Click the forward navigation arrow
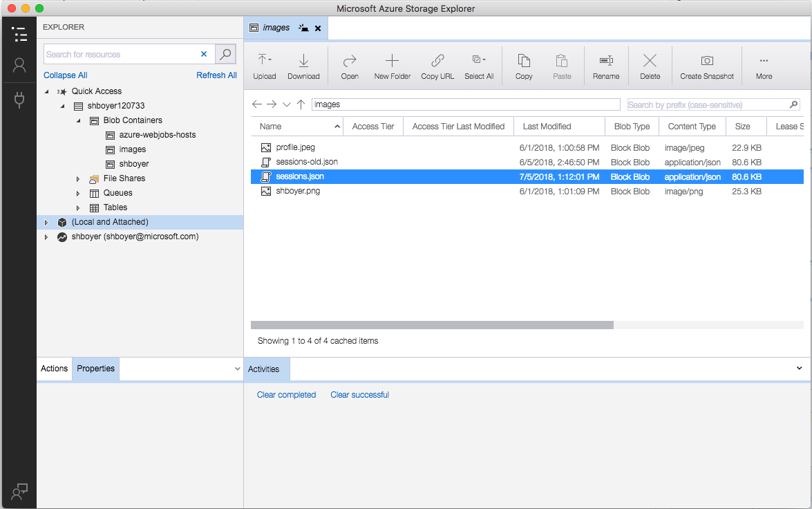The width and height of the screenshot is (812, 509). (272, 104)
